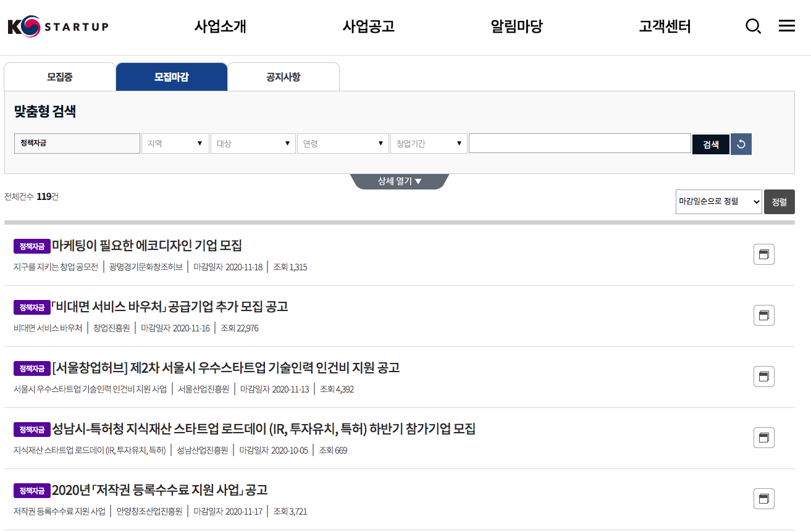The width and height of the screenshot is (811, 532).
Task: Expand the 상세 열기 panel
Action: tap(399, 180)
